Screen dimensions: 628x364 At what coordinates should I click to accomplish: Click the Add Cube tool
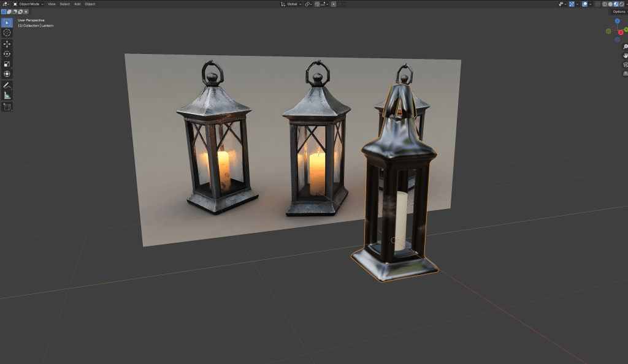click(7, 107)
